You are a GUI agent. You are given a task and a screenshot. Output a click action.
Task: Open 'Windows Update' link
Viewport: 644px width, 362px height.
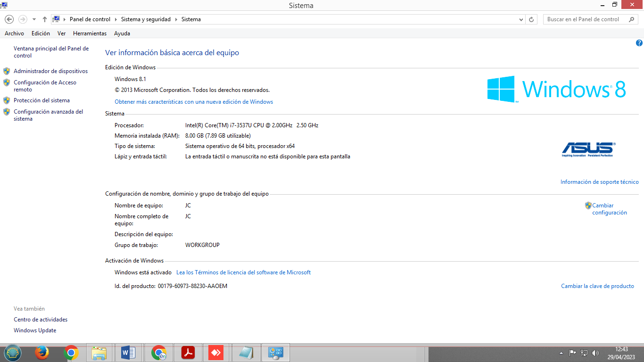(x=35, y=330)
